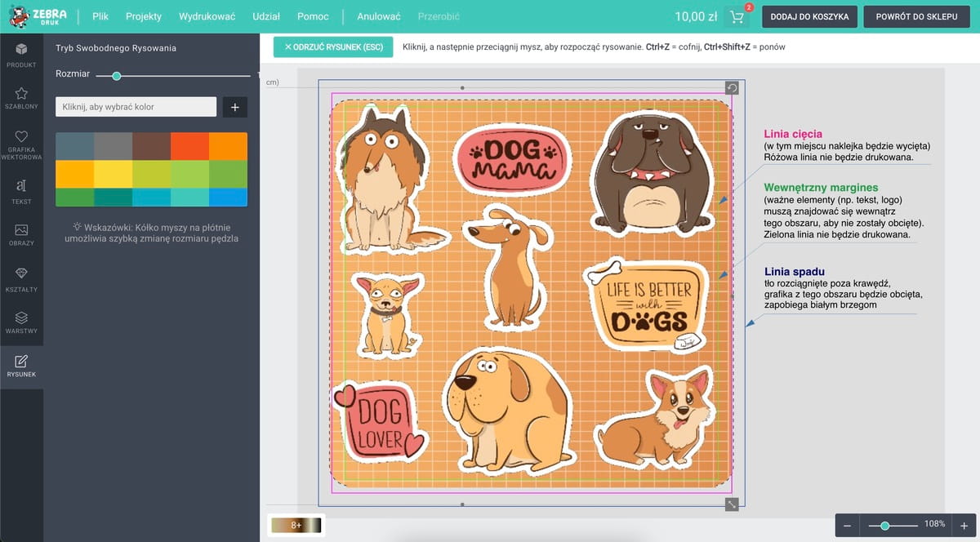Open the Obrazy images panel
The height and width of the screenshot is (542, 980).
pyautogui.click(x=21, y=234)
